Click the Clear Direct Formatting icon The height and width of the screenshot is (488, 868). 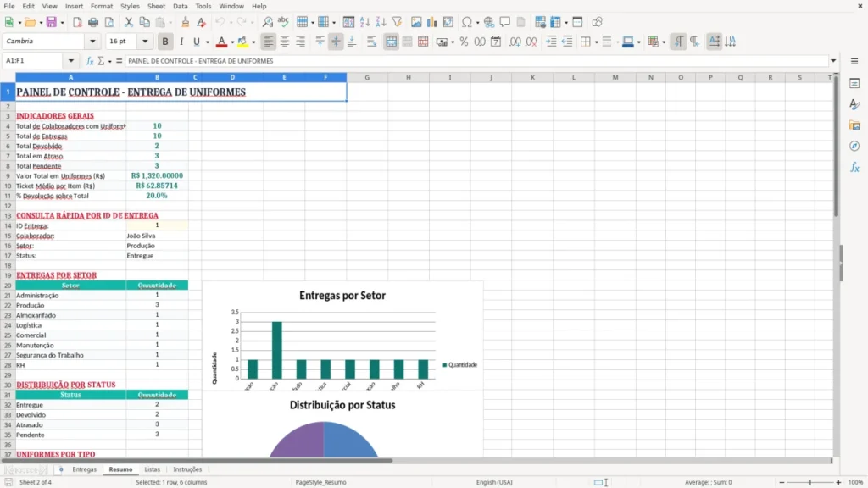coord(202,22)
